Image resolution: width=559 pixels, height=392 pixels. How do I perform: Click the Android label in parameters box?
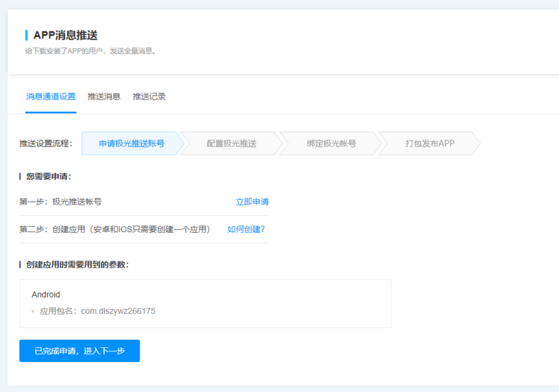[x=45, y=294]
